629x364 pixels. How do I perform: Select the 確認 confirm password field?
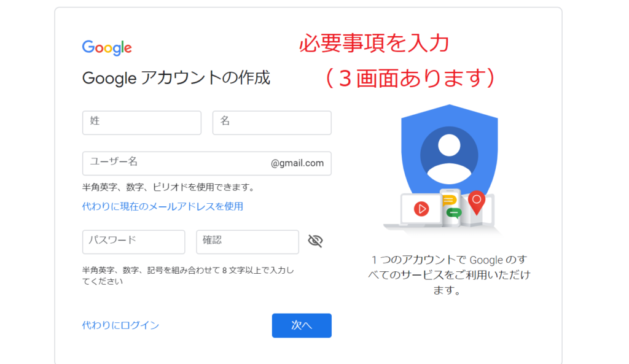click(248, 242)
